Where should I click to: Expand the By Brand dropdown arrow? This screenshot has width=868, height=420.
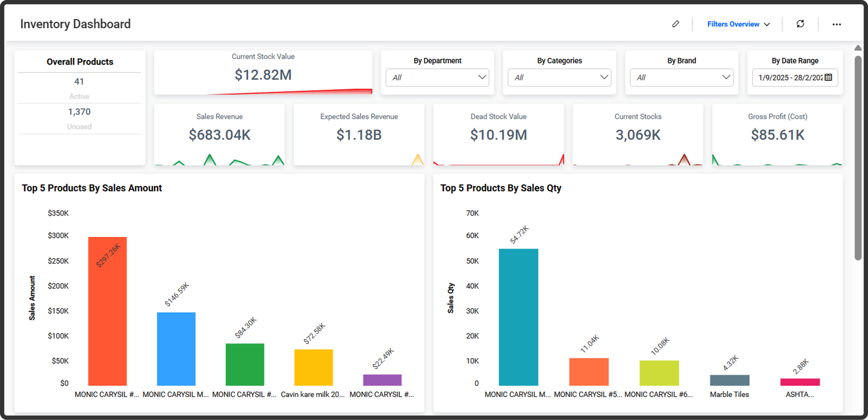coord(726,77)
